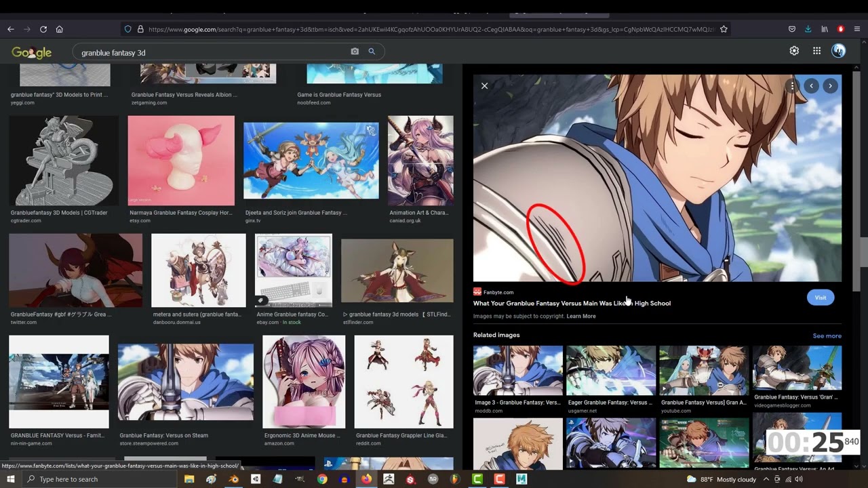The width and height of the screenshot is (868, 488).
Task: Select the stlfinder 3d models thumbnail
Action: coord(397,270)
